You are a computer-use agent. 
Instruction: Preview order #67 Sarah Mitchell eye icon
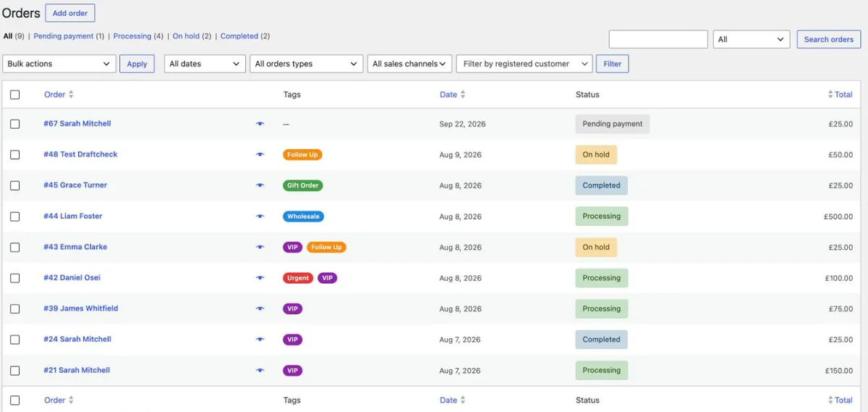(x=260, y=124)
